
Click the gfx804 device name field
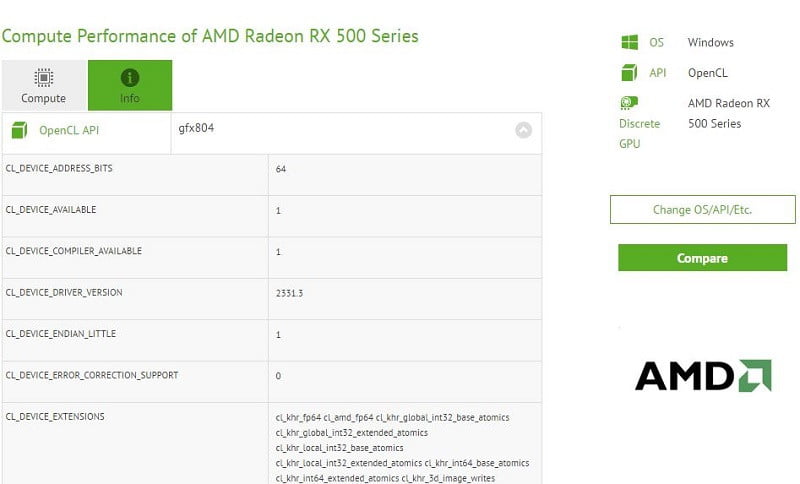[196, 129]
